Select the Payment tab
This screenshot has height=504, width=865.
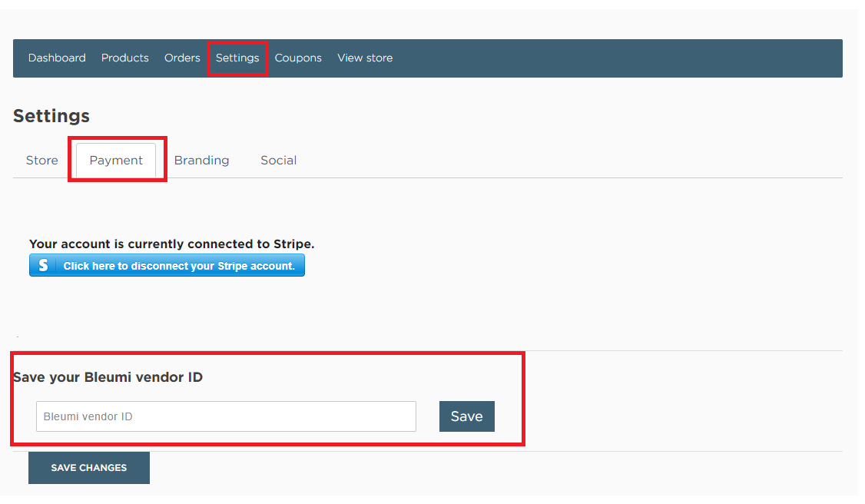[116, 161]
